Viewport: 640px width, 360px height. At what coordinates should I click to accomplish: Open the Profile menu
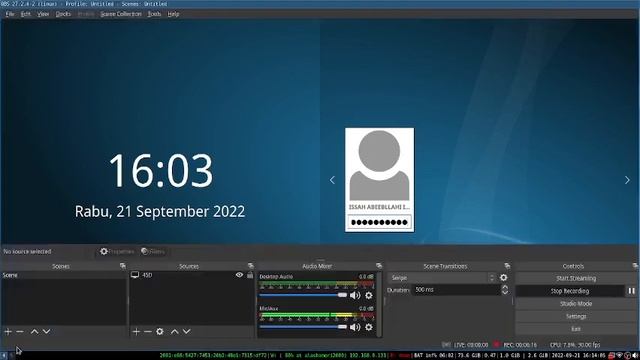tap(86, 14)
